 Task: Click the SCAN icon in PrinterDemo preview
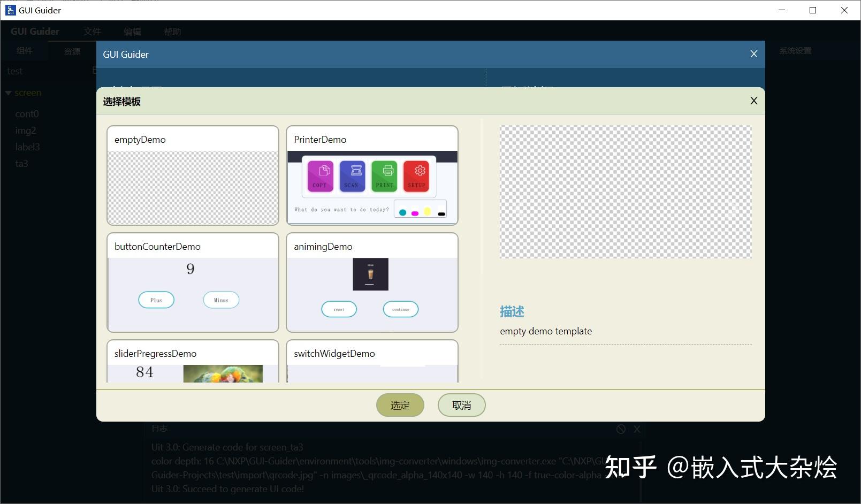pos(352,175)
